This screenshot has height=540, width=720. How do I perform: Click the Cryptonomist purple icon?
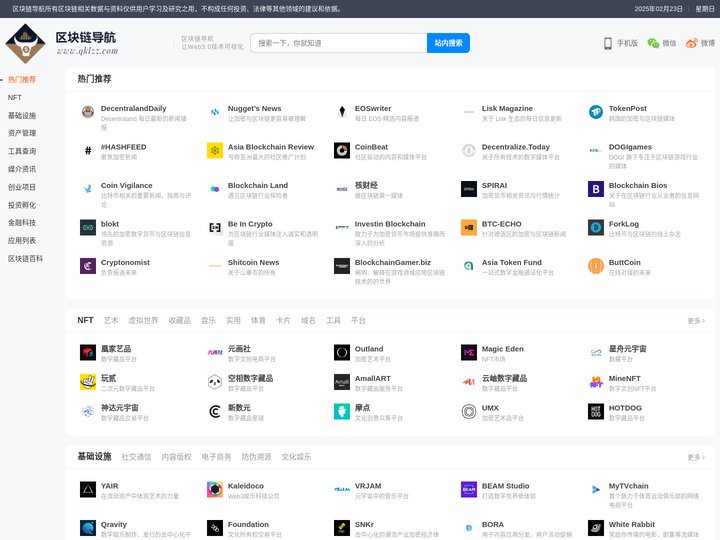(88, 266)
